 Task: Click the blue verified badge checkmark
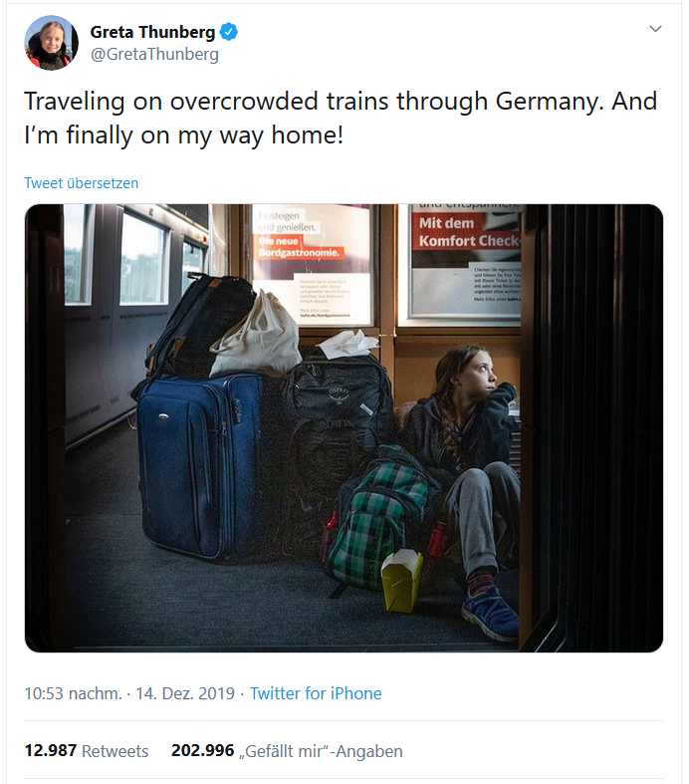click(229, 32)
